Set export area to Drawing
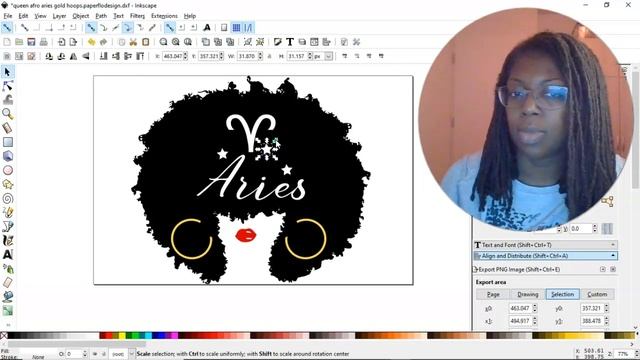Viewport: 640px width, 360px height. [528, 294]
